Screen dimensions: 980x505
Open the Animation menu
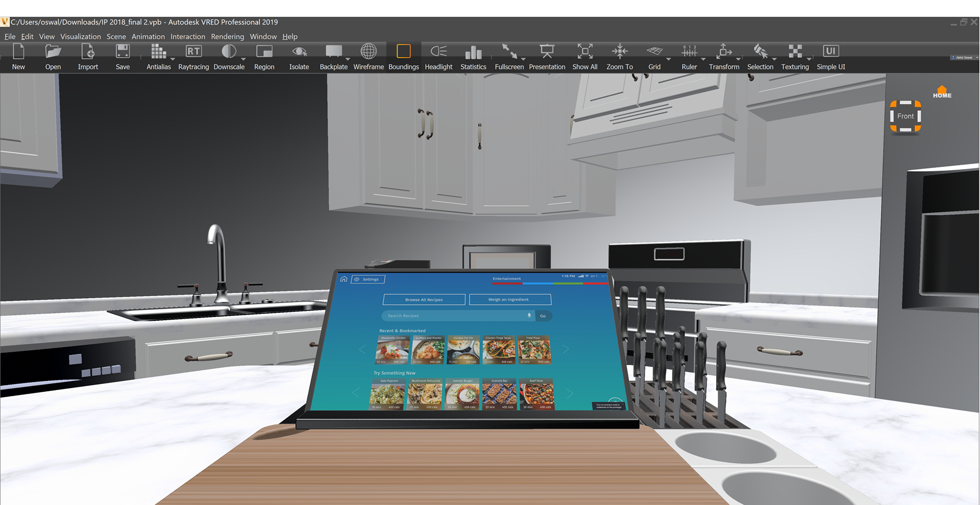tap(148, 36)
